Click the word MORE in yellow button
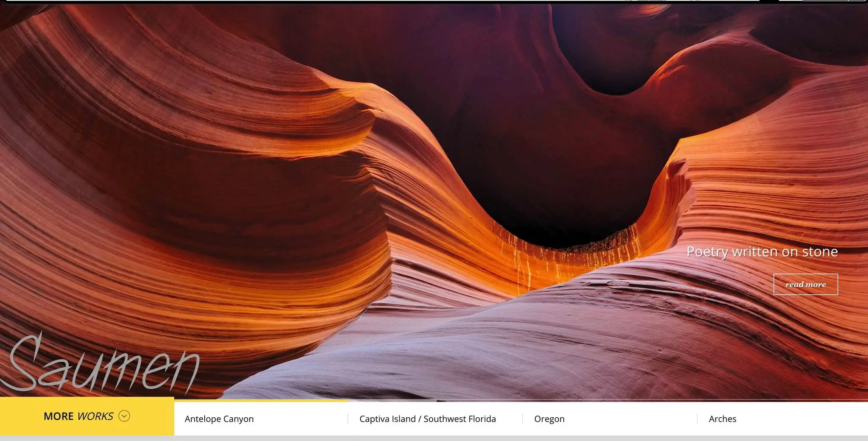Viewport: 868px width, 441px height. pyautogui.click(x=58, y=416)
